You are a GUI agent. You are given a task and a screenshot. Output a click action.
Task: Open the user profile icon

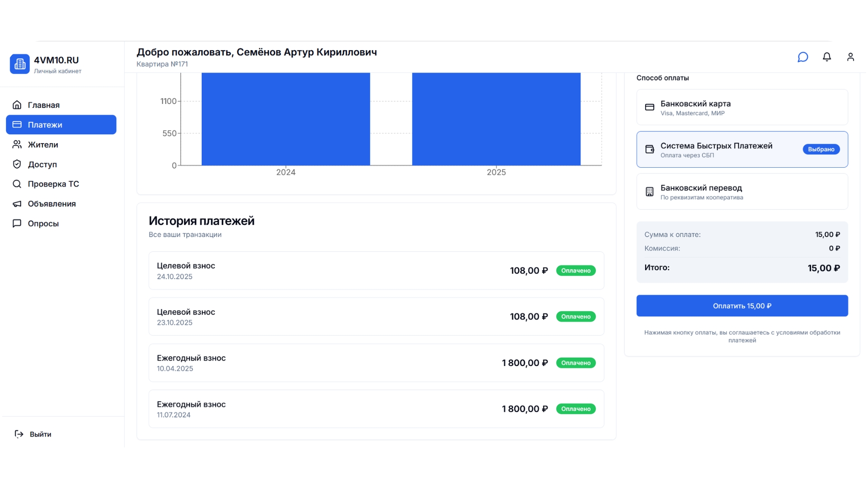pos(850,57)
